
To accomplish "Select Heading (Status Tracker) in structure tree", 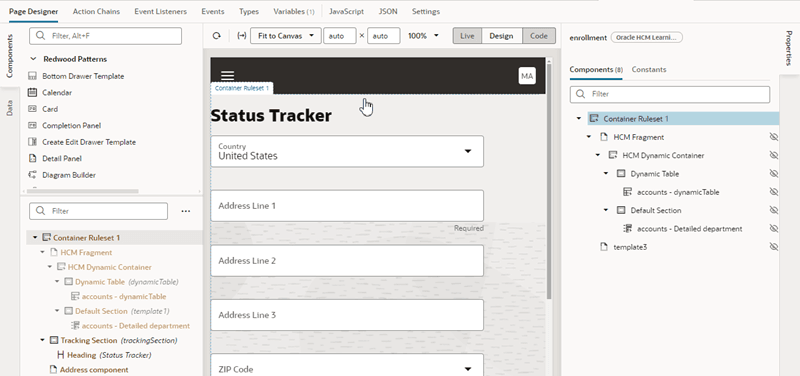I will point(109,355).
